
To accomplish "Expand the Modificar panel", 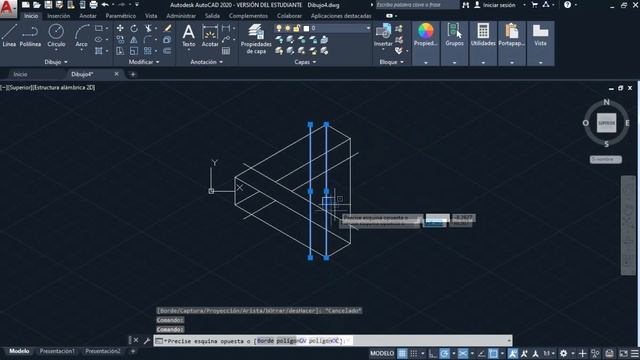I will click(144, 62).
